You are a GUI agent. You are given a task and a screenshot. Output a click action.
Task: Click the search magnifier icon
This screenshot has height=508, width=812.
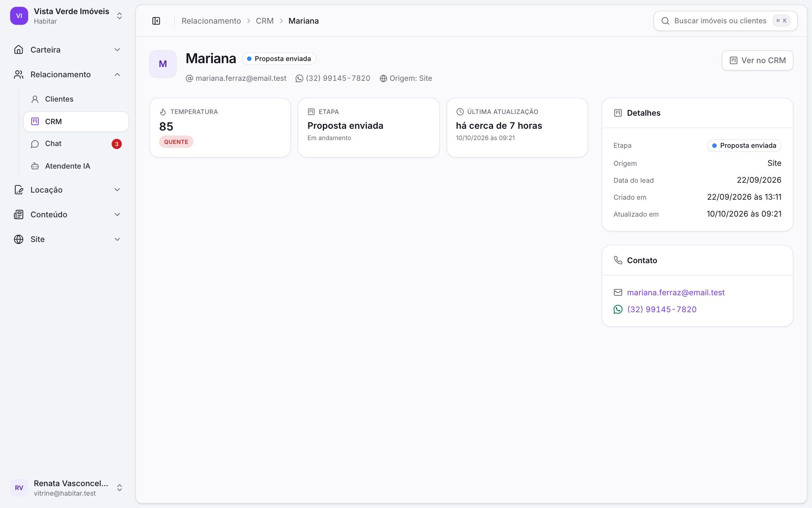tap(665, 21)
